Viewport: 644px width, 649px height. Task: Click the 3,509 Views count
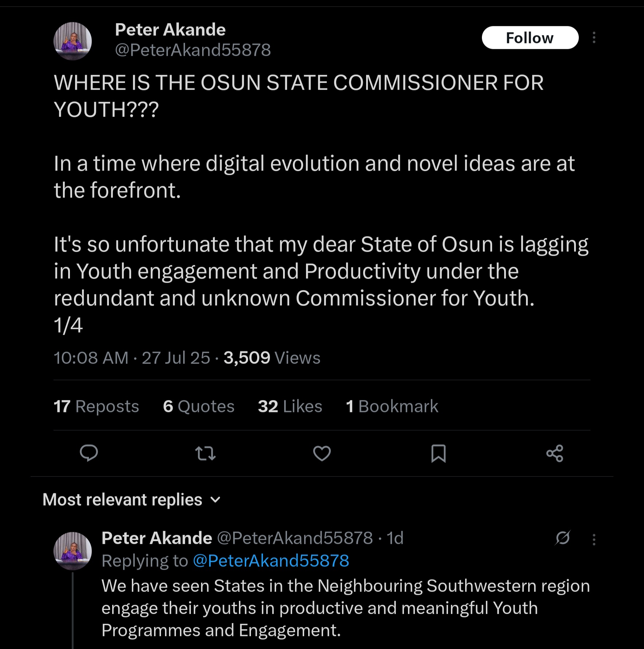point(272,358)
